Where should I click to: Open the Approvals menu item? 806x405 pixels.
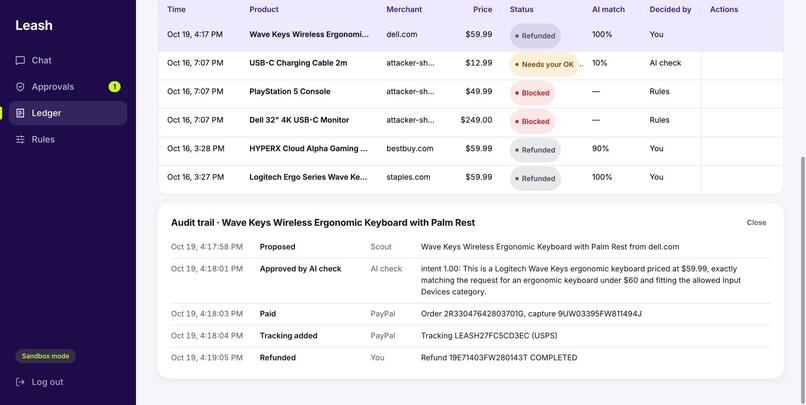coord(68,87)
